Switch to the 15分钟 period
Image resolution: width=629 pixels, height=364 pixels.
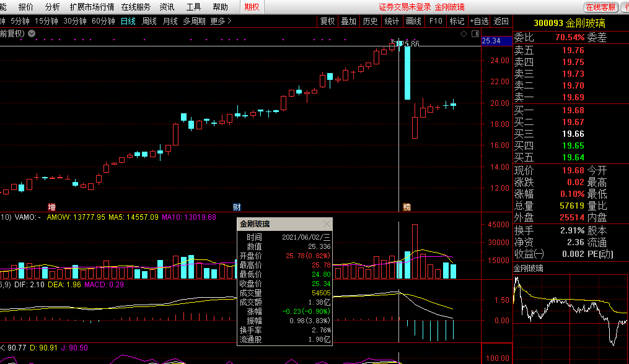pos(46,21)
